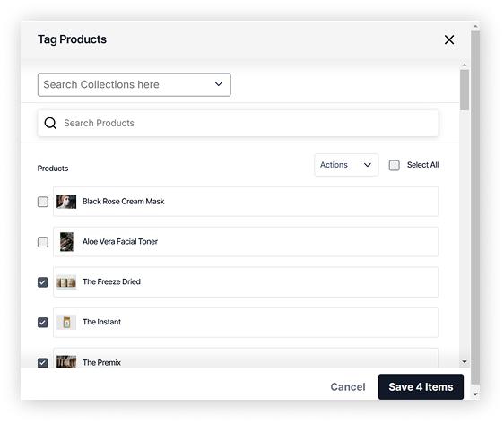
Task: Open the Search Collections dropdown
Action: (x=134, y=85)
